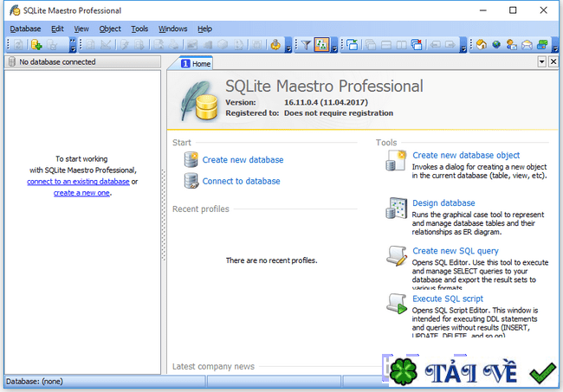Click Execute SQL script link
This screenshot has height=392, width=563.
click(448, 299)
